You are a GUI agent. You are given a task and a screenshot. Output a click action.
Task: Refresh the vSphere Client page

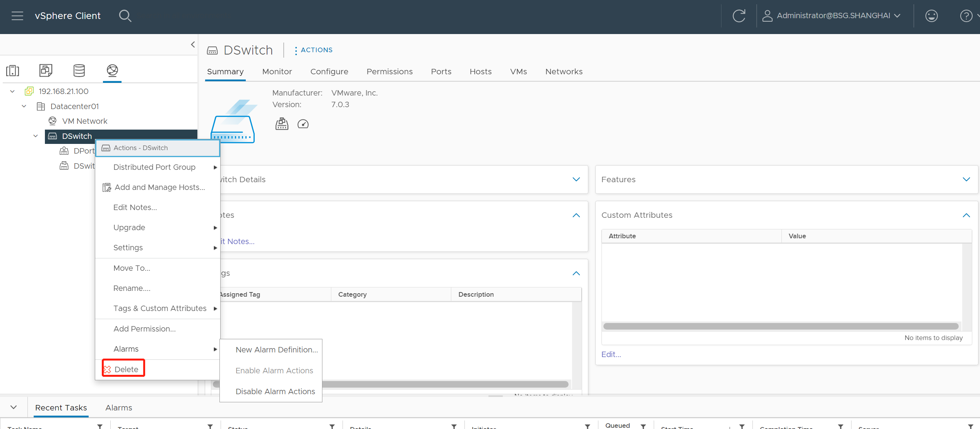739,16
